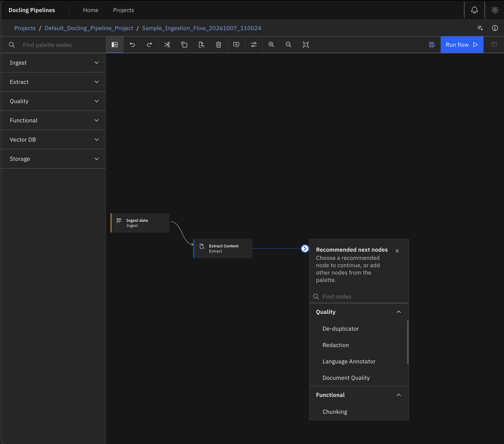The height and width of the screenshot is (444, 504).
Task: Expand the Ingest palette category
Action: tap(53, 63)
